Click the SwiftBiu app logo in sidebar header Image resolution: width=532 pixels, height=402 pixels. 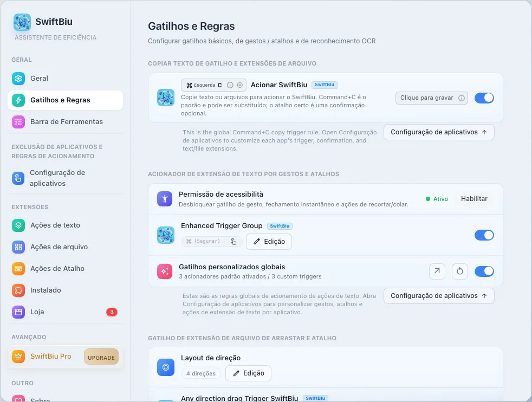22,22
